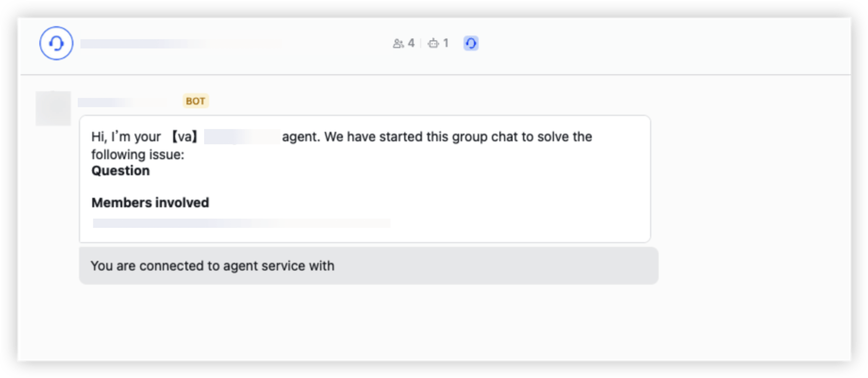The width and height of the screenshot is (868, 378).
Task: Click the robot bot-count icon
Action: (x=433, y=43)
